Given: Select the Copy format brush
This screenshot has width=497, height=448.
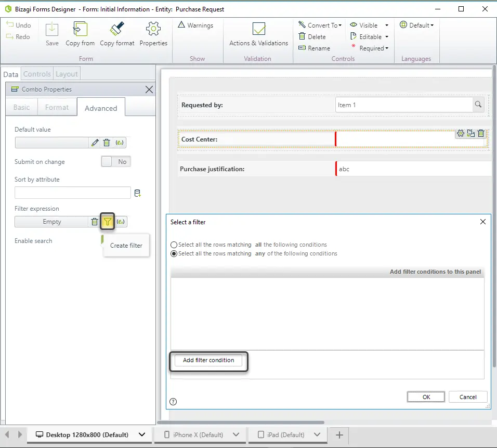Looking at the screenshot, I should (117, 34).
